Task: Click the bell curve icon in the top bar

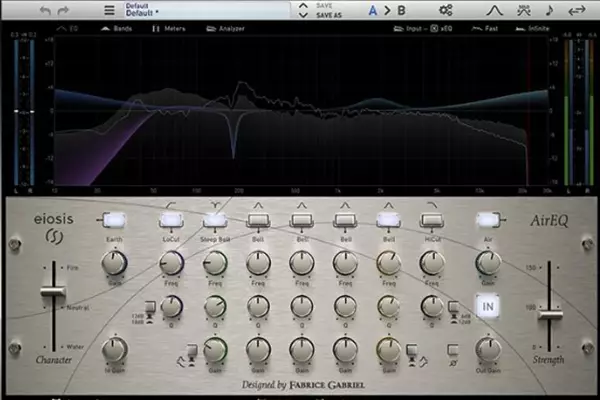Action: point(494,10)
